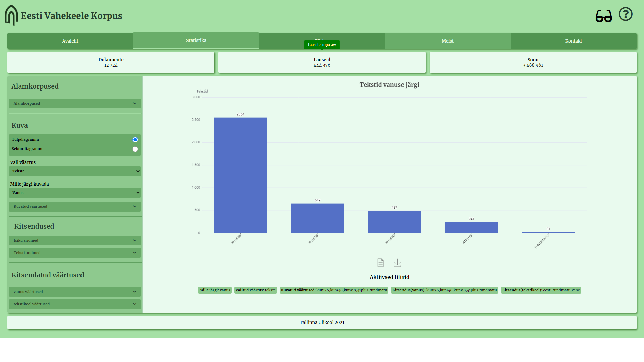
Task: Expand Isiku andmed filter section
Action: tap(74, 240)
